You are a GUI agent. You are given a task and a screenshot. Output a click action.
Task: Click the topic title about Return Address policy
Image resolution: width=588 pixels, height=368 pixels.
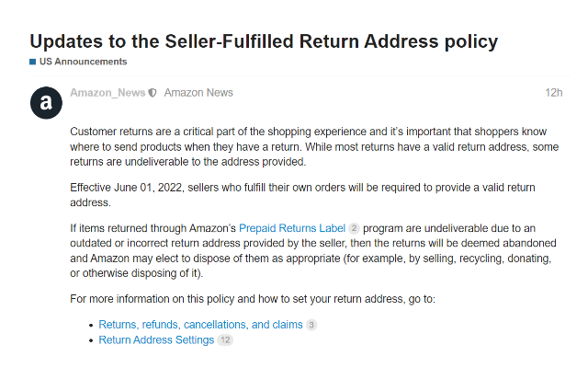pyautogui.click(x=264, y=41)
